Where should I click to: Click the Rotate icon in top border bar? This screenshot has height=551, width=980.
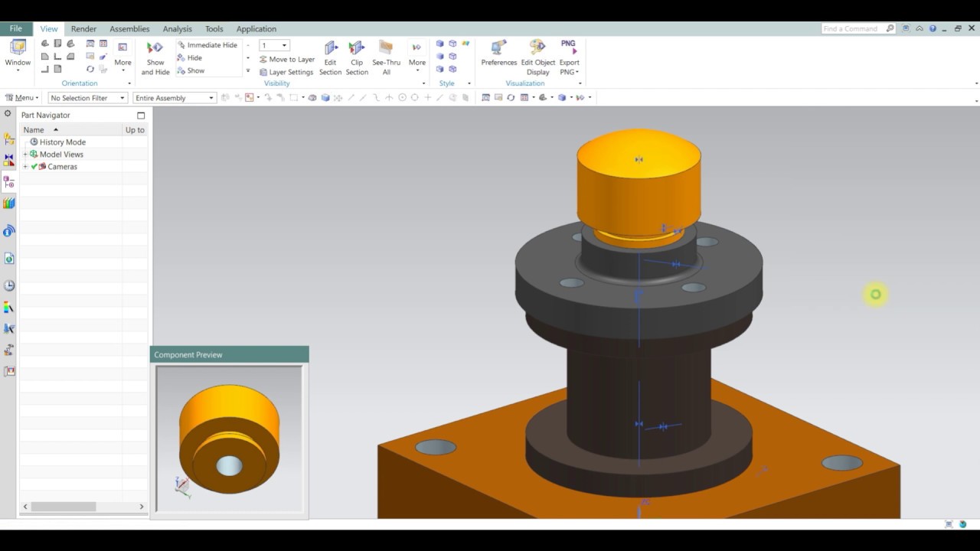pos(511,98)
